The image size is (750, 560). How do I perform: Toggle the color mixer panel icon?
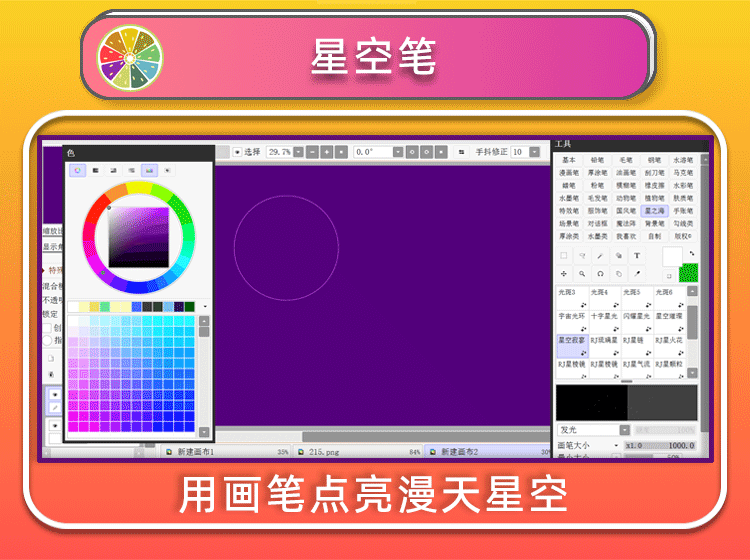(x=132, y=170)
